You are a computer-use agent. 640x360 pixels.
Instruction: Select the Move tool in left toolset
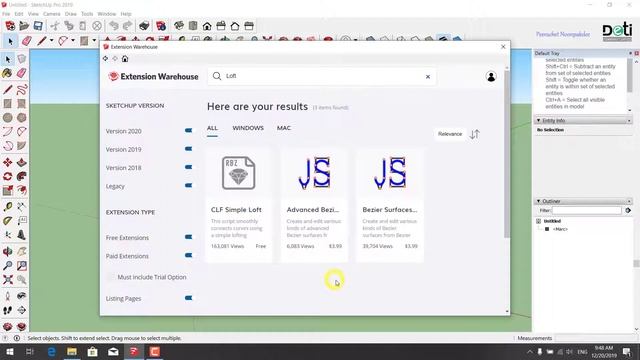pyautogui.click(x=7, y=162)
